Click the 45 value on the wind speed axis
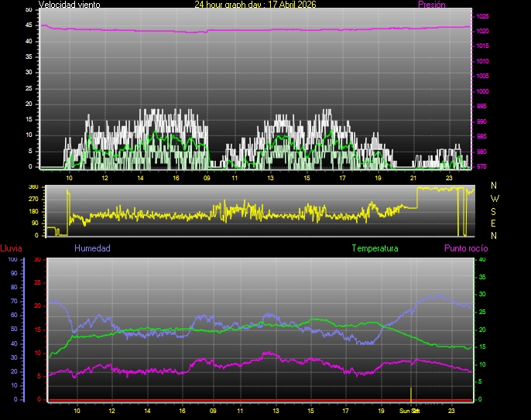Viewport: 531px width, 420px height. coord(29,24)
